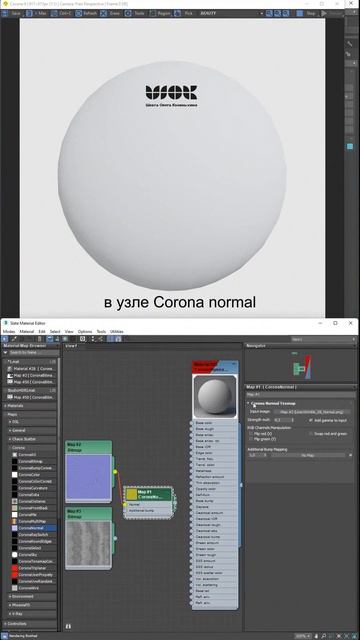Open the Select menu
Viewport: 360px width, 640px height.
click(x=55, y=331)
